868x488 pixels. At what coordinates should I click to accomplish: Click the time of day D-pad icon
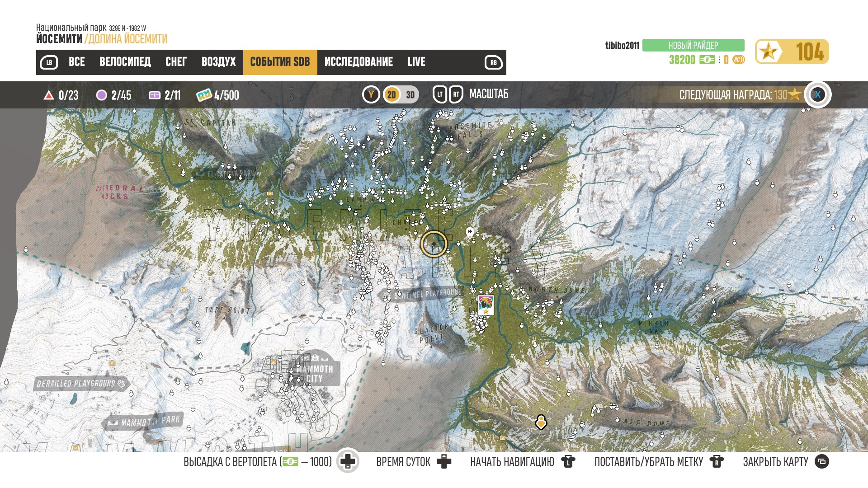pos(444,461)
